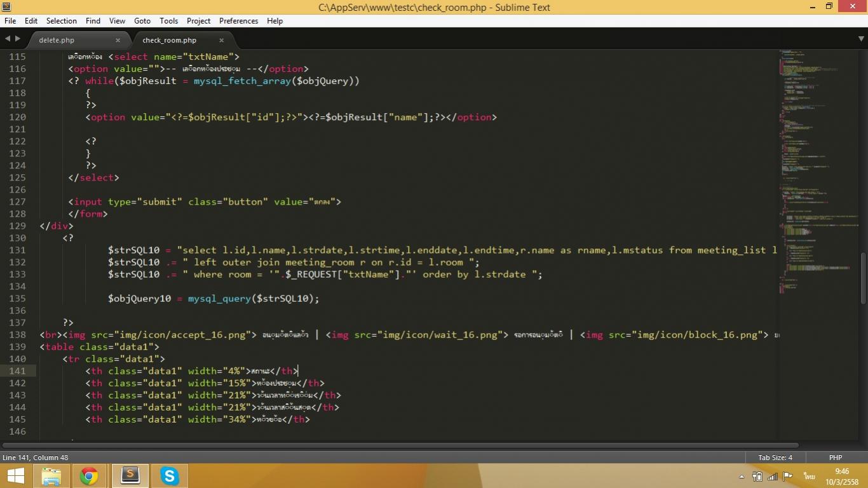This screenshot has height=488, width=868.
Task: Click '15%' width value on line 142
Action: (x=237, y=383)
